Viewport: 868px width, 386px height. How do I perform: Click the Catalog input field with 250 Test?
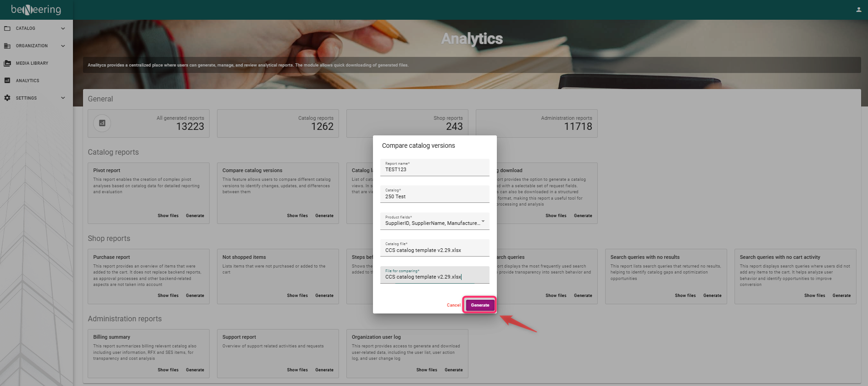[x=434, y=196]
